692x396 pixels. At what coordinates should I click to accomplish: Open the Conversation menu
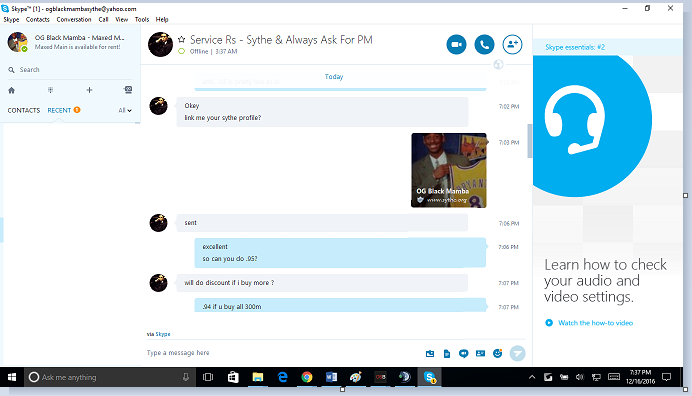point(74,19)
